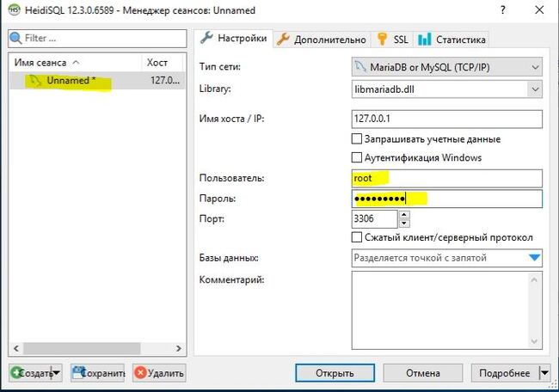The height and width of the screenshot is (392, 559).
Task: Click Удалить to delete the session
Action: click(x=159, y=373)
